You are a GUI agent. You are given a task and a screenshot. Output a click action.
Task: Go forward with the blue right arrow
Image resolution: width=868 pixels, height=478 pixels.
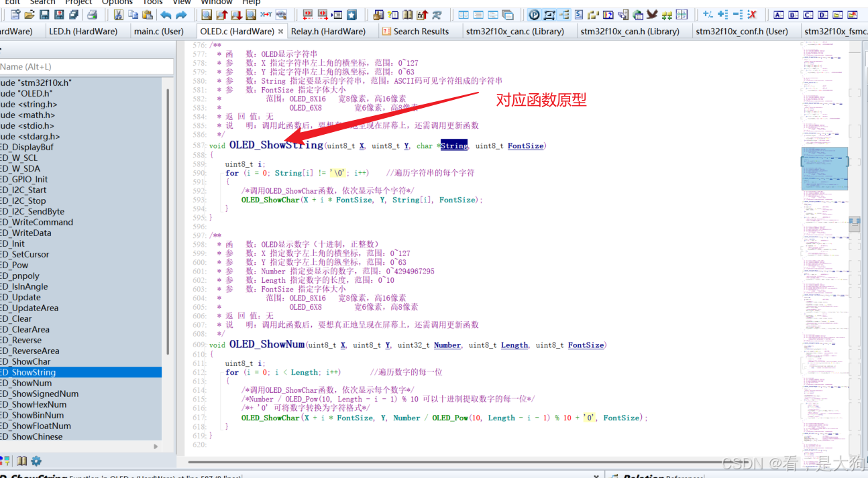pyautogui.click(x=181, y=15)
